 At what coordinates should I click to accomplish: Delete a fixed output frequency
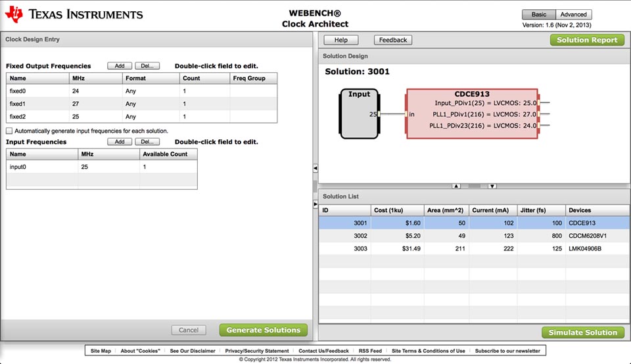147,66
